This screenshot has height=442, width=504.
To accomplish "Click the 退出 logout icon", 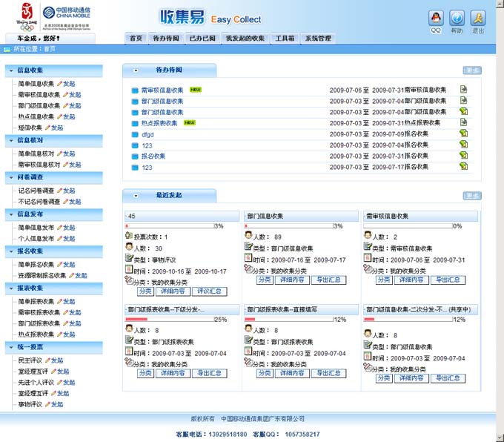I will pos(478,18).
